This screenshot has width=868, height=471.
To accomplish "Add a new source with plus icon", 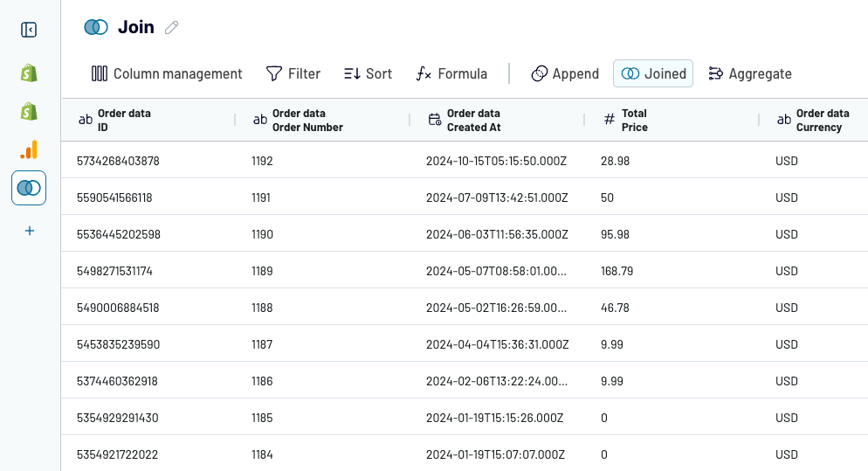I will tap(30, 231).
